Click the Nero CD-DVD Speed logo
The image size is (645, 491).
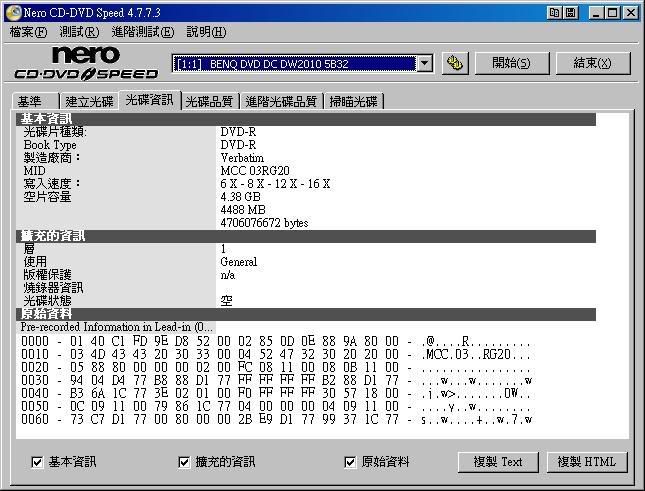(86, 63)
